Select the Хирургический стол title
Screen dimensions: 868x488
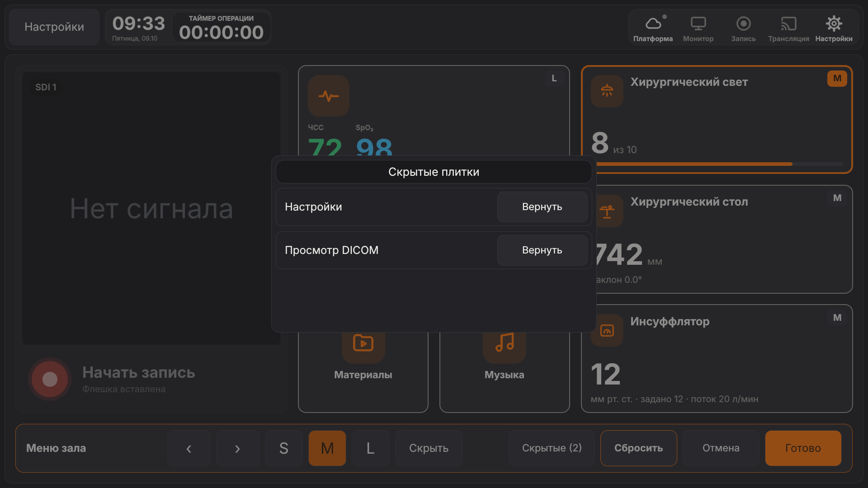[x=689, y=202]
